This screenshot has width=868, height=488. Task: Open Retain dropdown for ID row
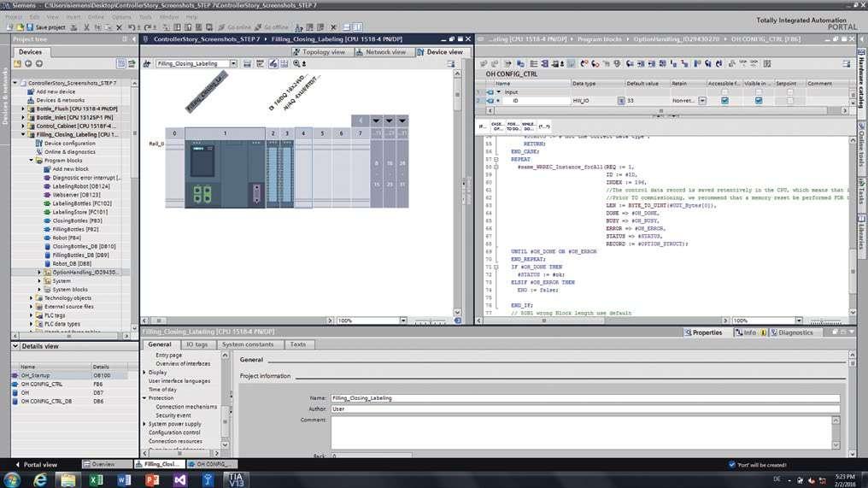(702, 101)
